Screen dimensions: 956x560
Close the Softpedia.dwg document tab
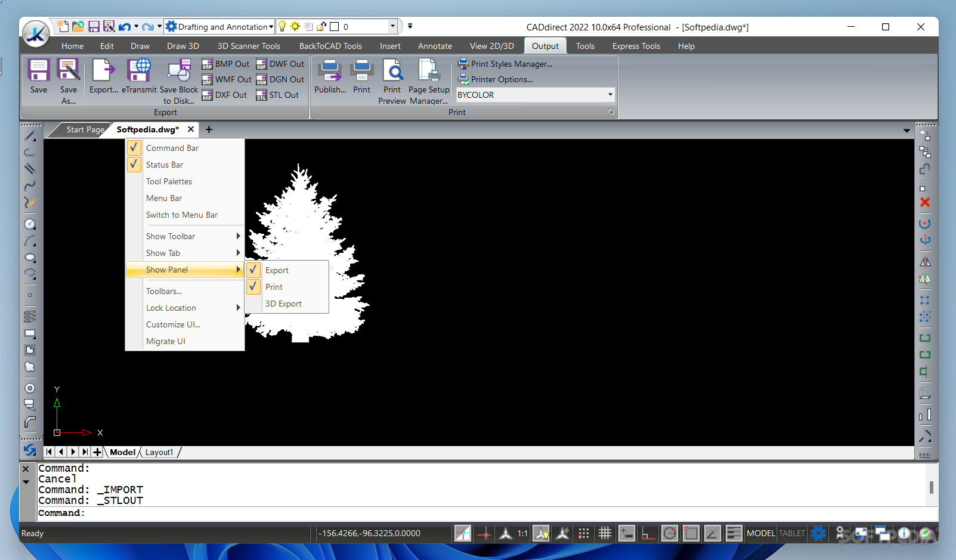click(x=191, y=129)
